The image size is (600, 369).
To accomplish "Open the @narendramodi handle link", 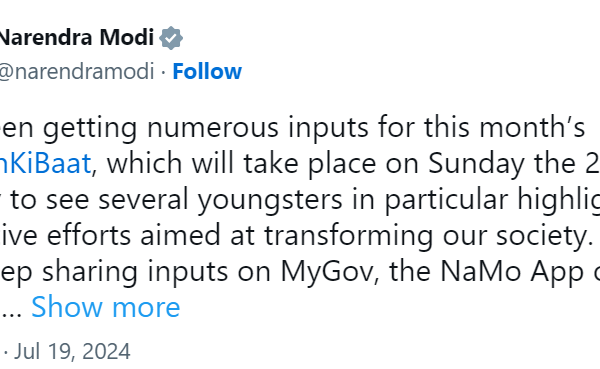I will click(x=77, y=72).
